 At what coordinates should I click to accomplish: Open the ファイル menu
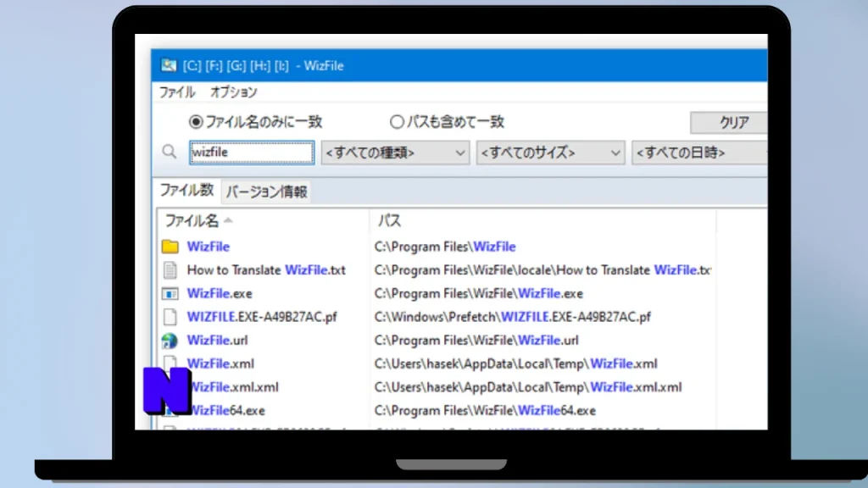177,91
